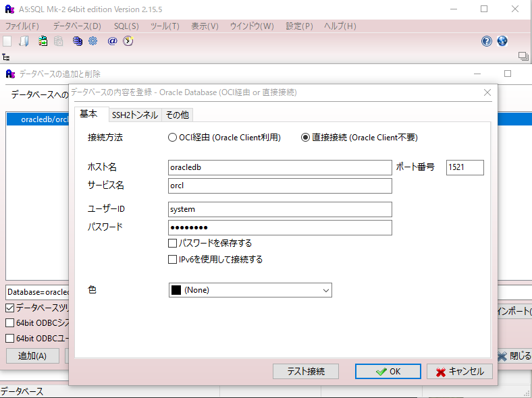This screenshot has height=398, width=532.
Task: Click the blue database stack toolbar icon
Action: coord(78,41)
